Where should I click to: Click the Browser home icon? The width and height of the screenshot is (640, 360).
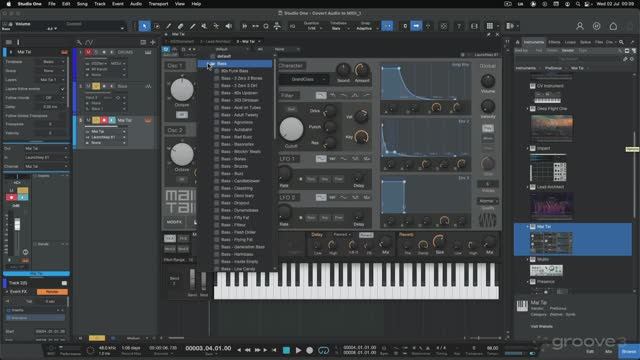tap(518, 42)
